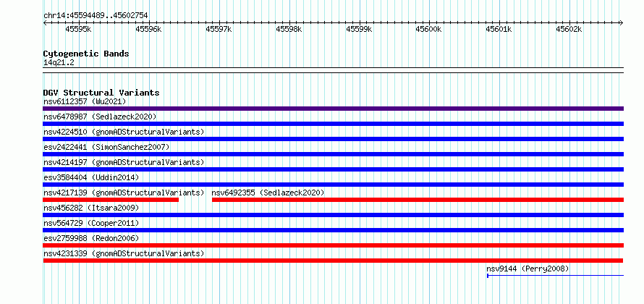Open nsv6492355 (Sedlazeck2020) label

point(268,193)
